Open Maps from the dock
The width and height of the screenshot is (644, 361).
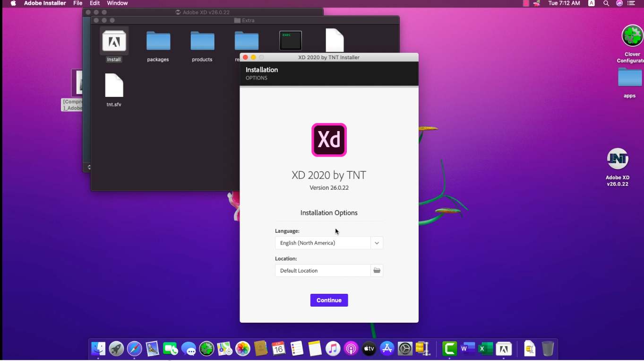(225, 349)
